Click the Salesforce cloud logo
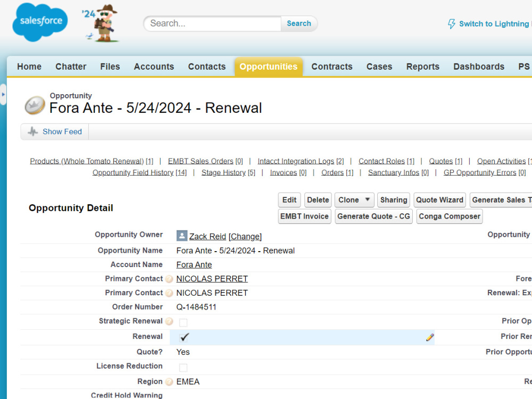 tap(40, 22)
